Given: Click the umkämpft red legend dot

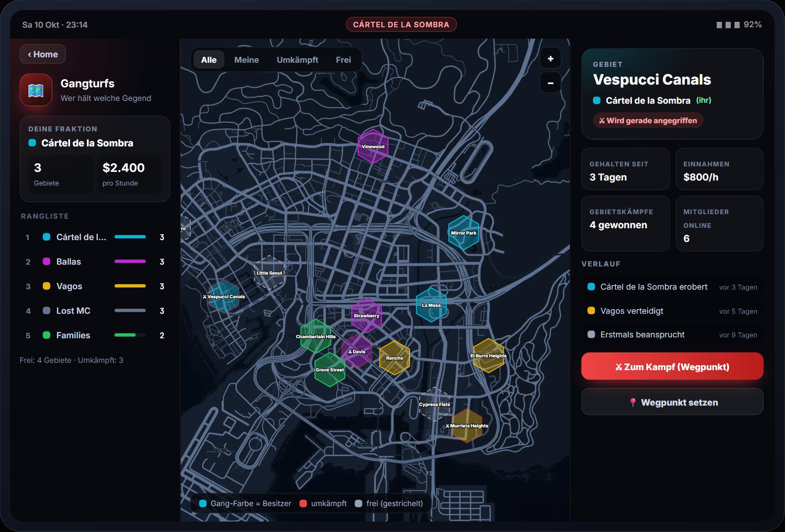Looking at the screenshot, I should pyautogui.click(x=303, y=503).
